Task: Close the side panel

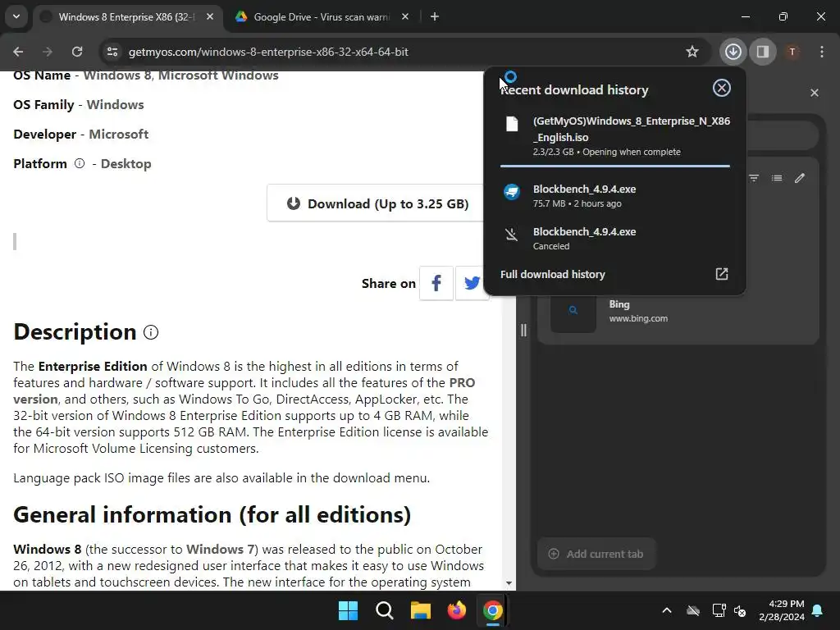Action: pos(815,93)
